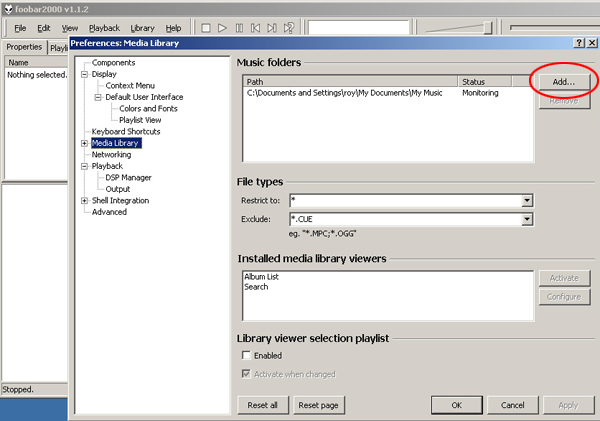The height and width of the screenshot is (421, 600).
Task: Click the Reset page button
Action: (318, 405)
